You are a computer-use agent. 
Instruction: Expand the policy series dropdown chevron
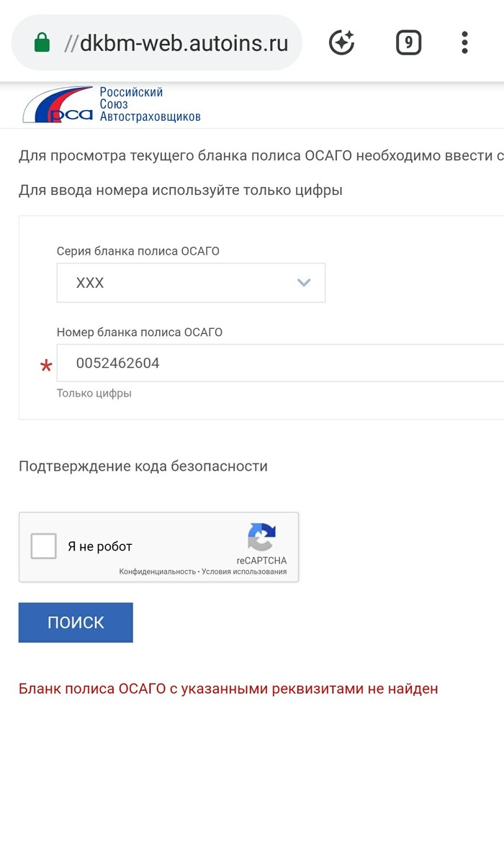tap(304, 283)
